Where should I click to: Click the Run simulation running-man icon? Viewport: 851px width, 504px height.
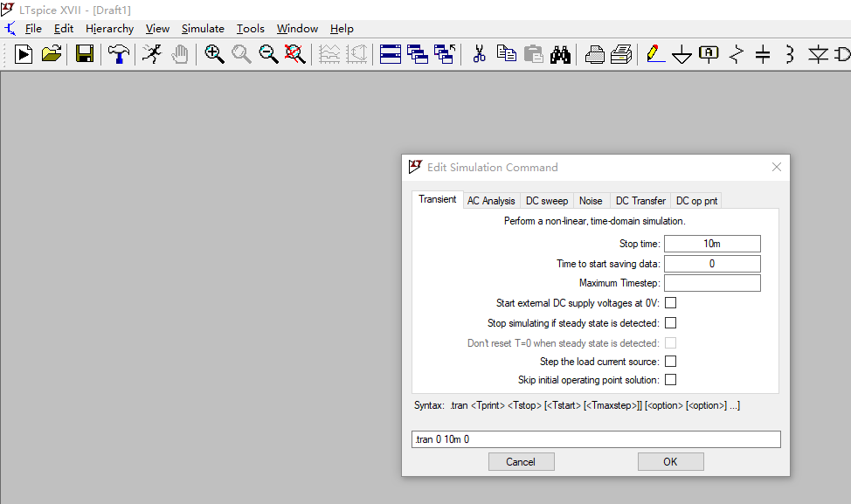click(152, 54)
